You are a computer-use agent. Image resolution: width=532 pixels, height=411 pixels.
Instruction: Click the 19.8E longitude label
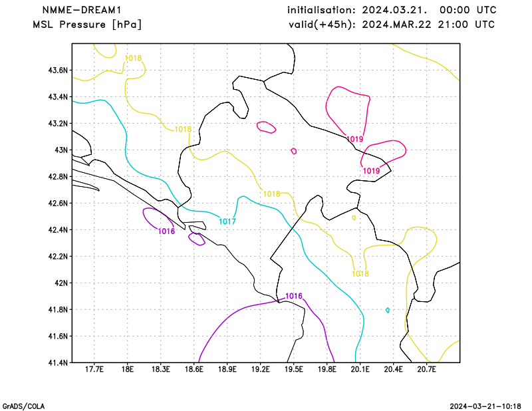(327, 369)
